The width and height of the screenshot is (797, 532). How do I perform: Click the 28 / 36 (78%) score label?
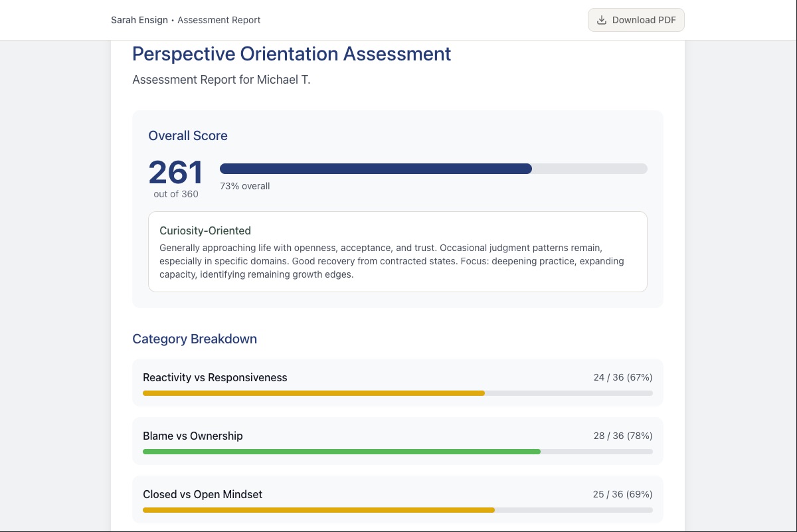tap(622, 436)
